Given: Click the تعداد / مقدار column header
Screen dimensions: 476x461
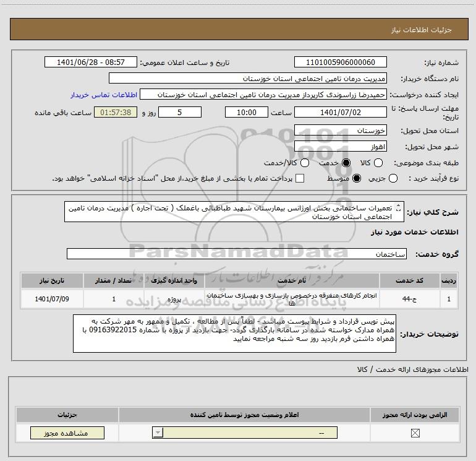Looking at the screenshot, I should [x=114, y=280].
